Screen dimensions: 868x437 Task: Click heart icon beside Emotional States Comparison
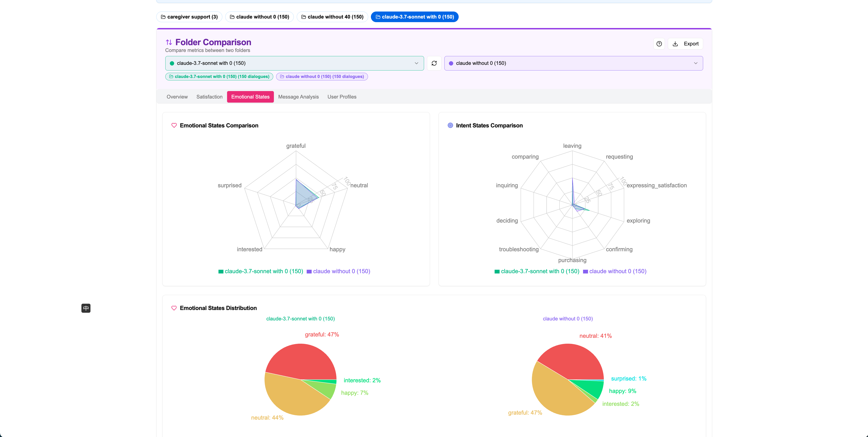pyautogui.click(x=174, y=125)
